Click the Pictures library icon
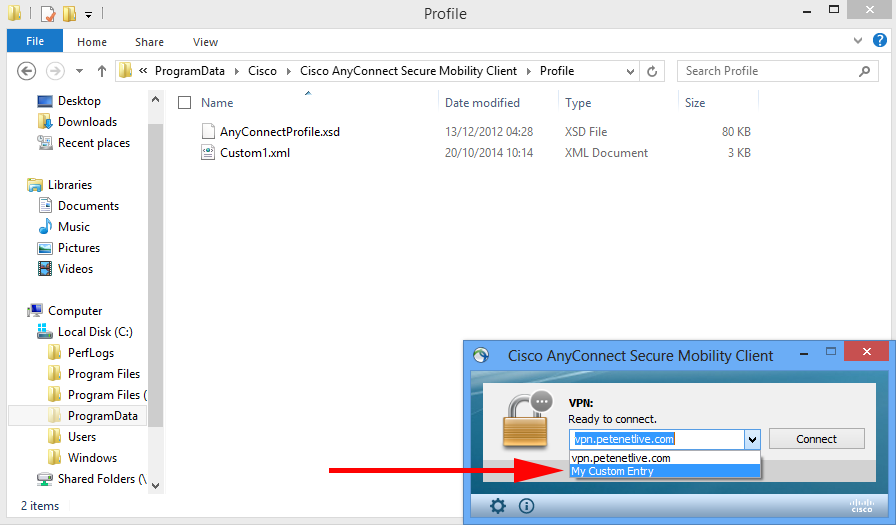Image resolution: width=896 pixels, height=525 pixels. pyautogui.click(x=45, y=248)
